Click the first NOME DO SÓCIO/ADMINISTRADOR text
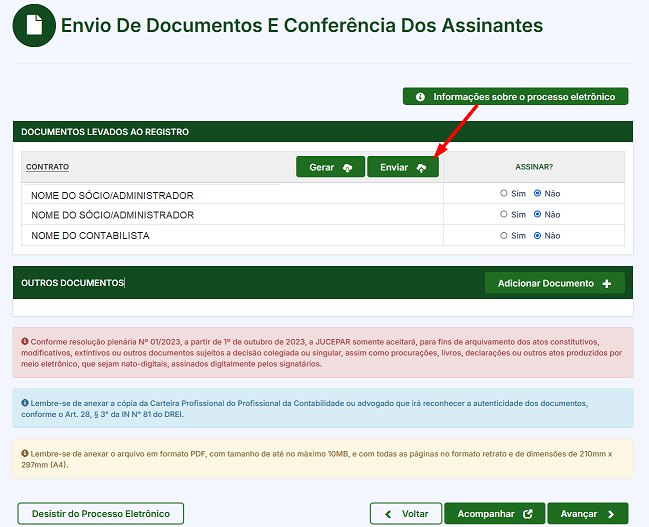The width and height of the screenshot is (649, 527). [112, 195]
